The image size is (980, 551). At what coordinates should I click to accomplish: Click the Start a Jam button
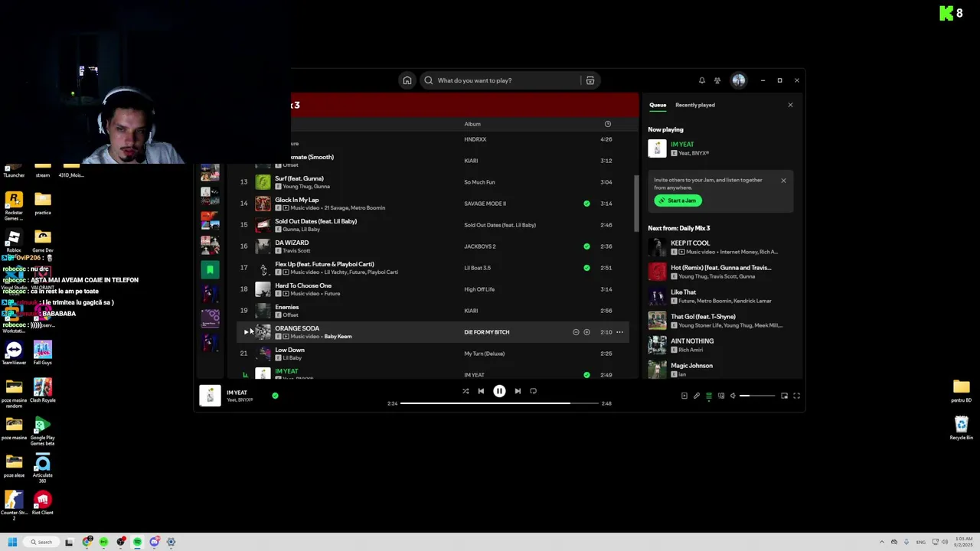tap(678, 201)
